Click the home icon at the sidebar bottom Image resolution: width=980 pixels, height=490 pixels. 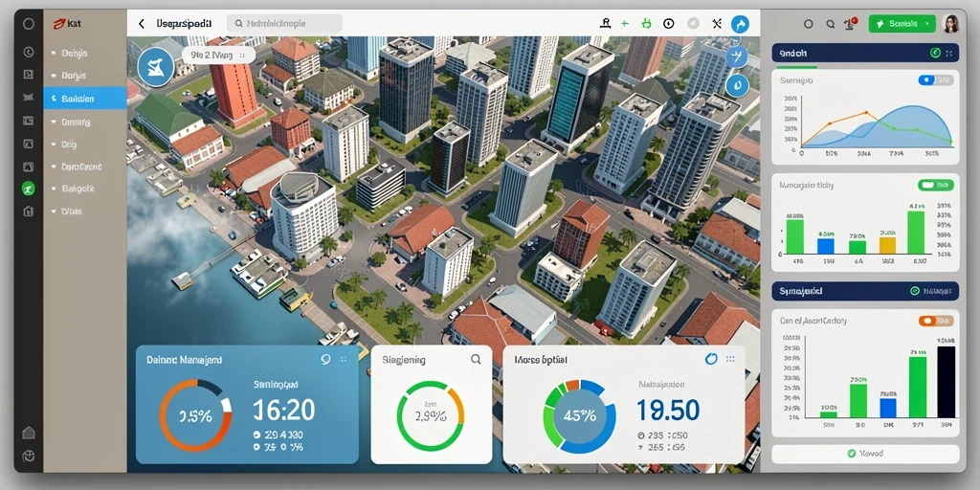(x=28, y=432)
